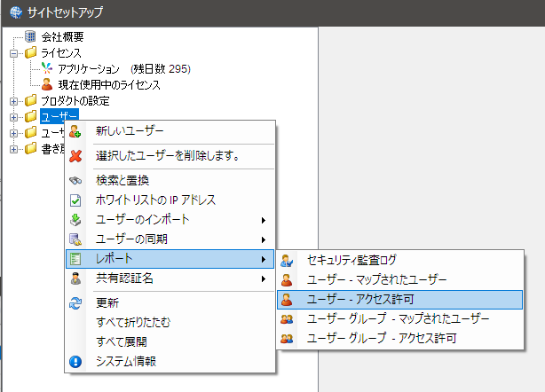
Task: Select セキュリティ監査ログ report
Action: 400,260
